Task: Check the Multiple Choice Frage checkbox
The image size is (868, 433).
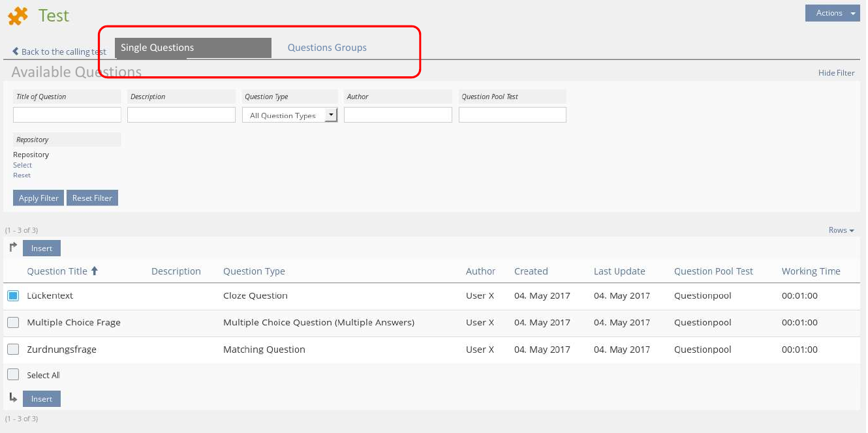Action: point(13,322)
